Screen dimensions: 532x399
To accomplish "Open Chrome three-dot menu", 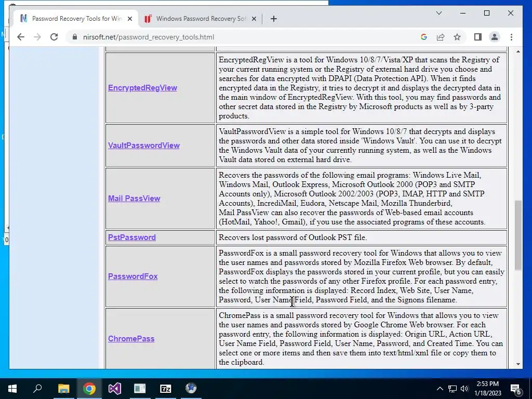I will click(511, 37).
